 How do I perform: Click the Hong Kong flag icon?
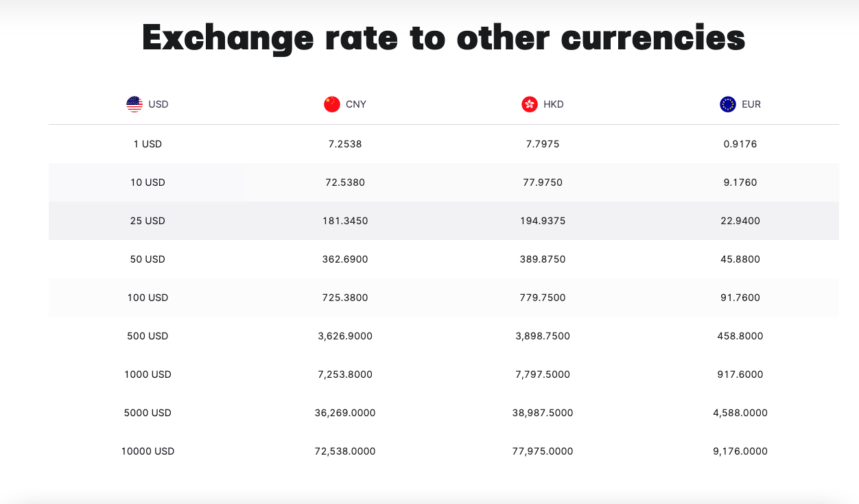tap(530, 104)
